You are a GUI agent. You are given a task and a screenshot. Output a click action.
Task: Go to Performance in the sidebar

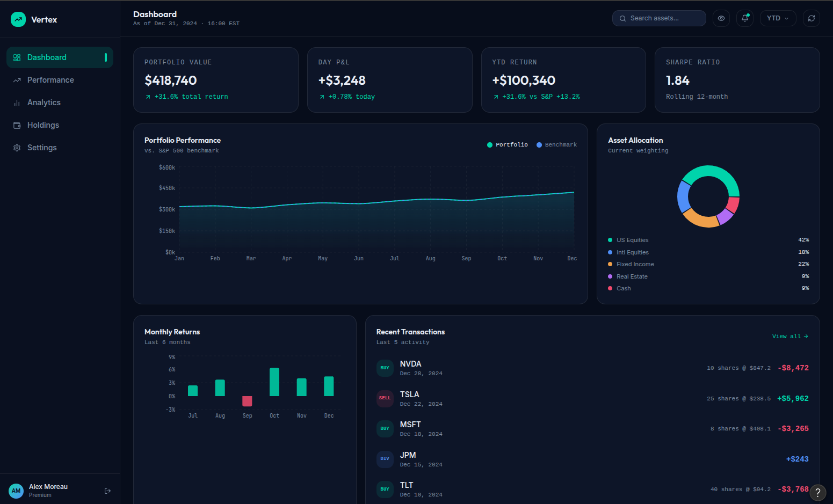[x=60, y=80]
